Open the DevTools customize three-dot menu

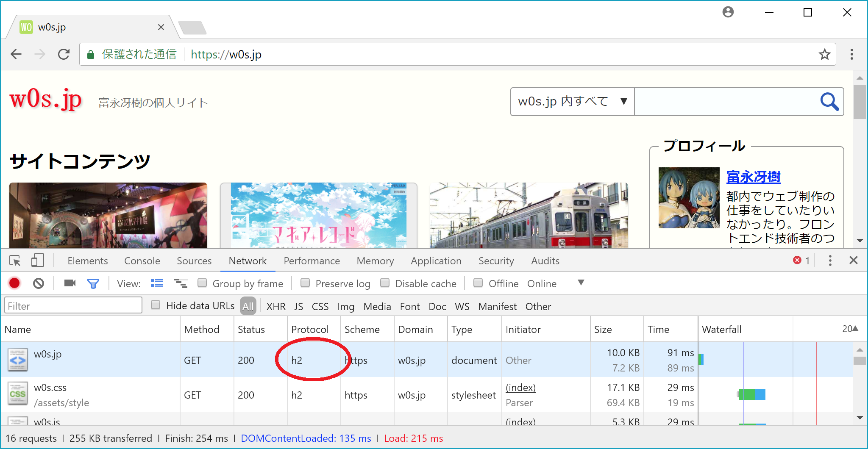click(830, 261)
